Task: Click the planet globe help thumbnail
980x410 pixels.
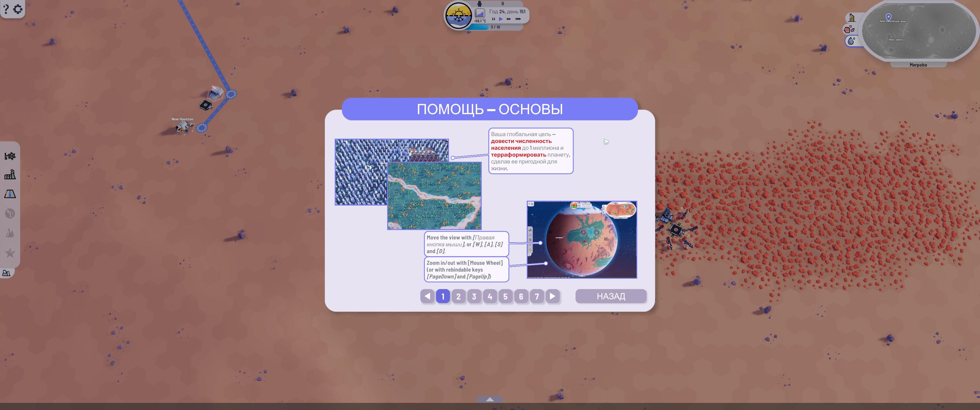Action: pyautogui.click(x=582, y=240)
